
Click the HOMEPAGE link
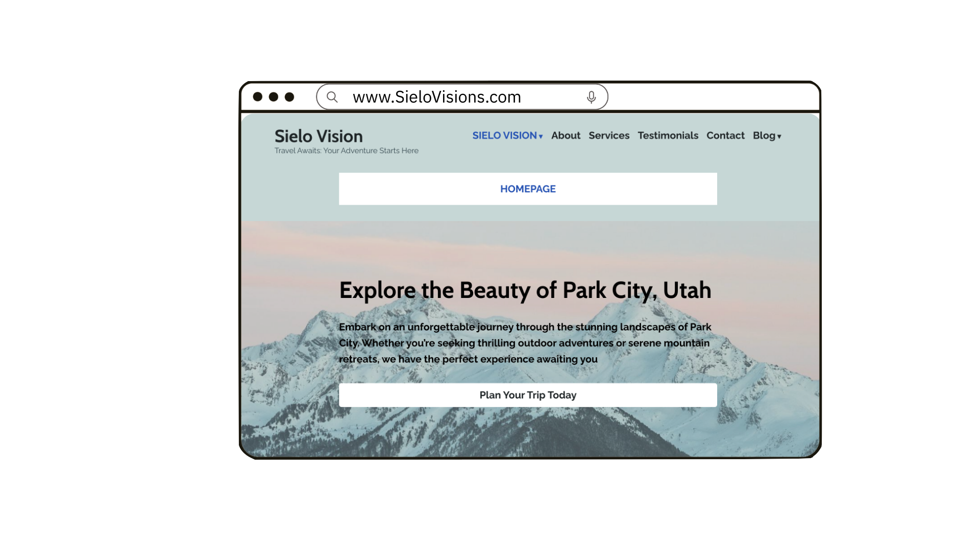click(x=528, y=188)
